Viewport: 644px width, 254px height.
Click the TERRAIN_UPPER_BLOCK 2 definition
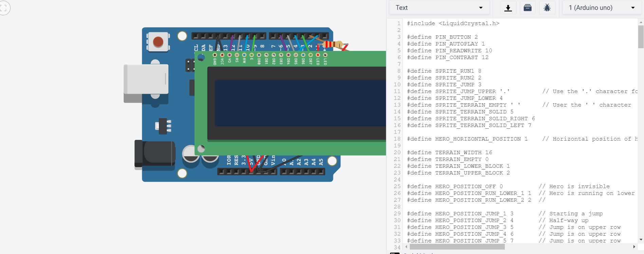(458, 173)
